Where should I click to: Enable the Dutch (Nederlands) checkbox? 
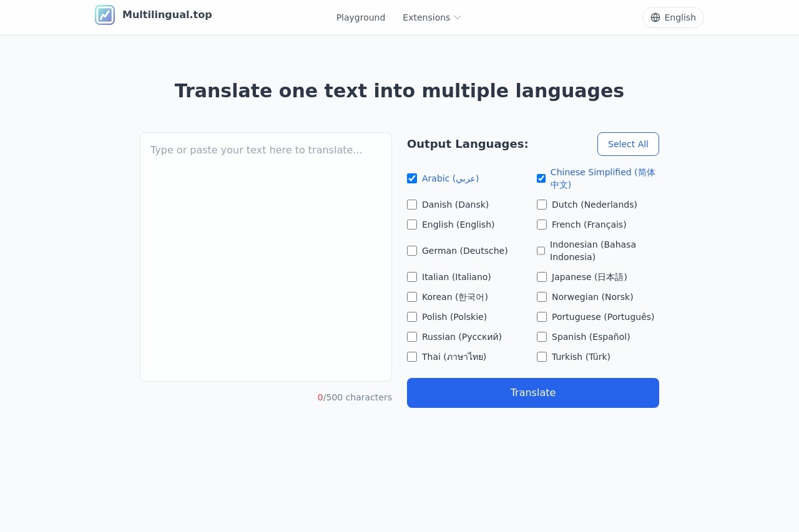(x=542, y=205)
